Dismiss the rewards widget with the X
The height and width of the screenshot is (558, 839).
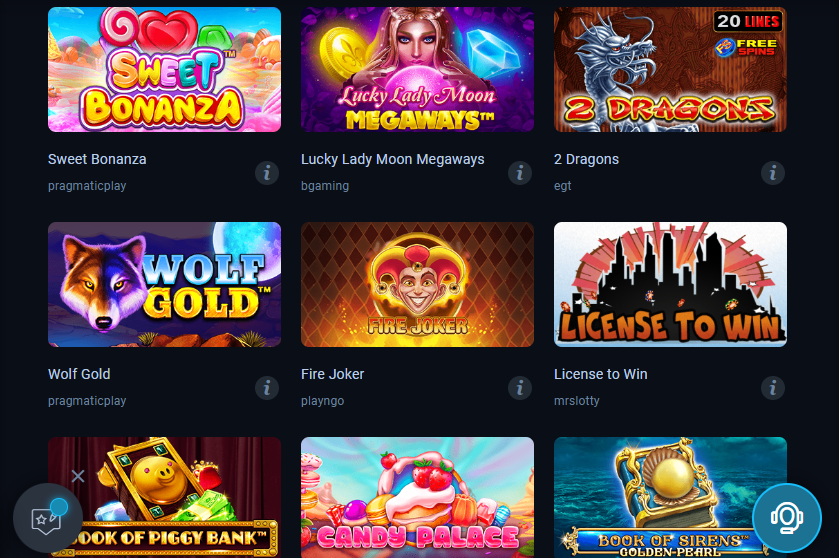(78, 476)
